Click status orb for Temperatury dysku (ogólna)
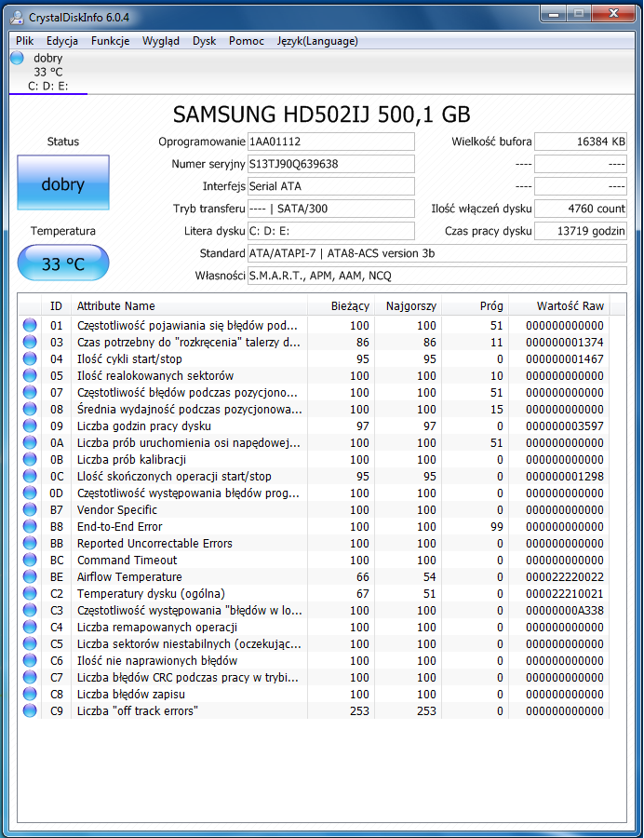 point(30,593)
